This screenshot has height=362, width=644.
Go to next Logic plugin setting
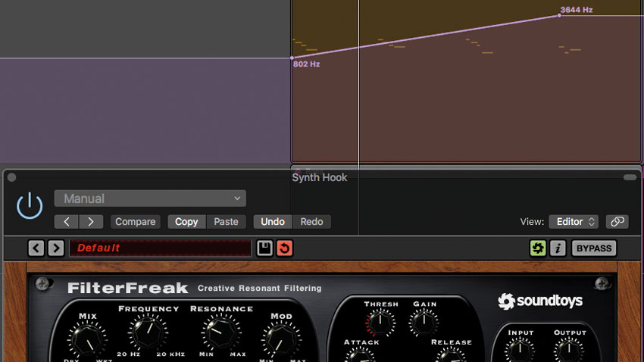(x=91, y=222)
